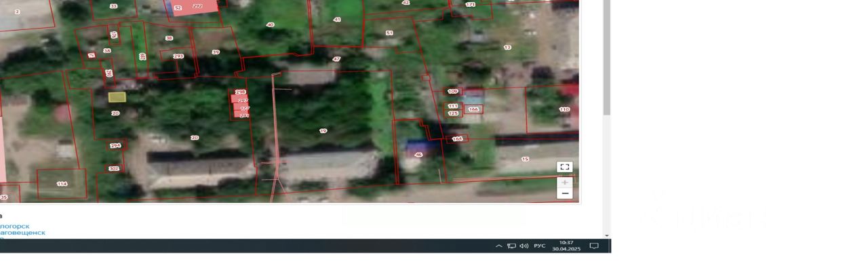
Task: Zoom in the map with plus button
Action: [x=564, y=183]
